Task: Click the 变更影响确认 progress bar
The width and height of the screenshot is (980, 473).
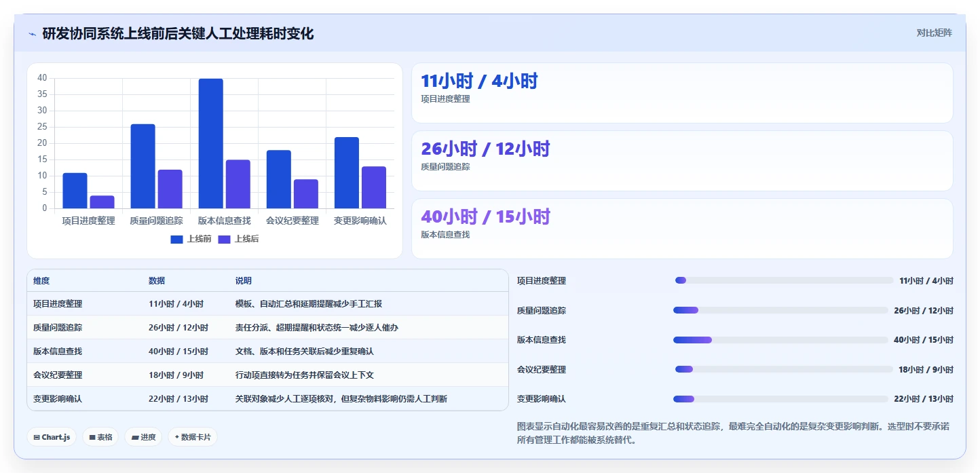Action: [x=780, y=399]
